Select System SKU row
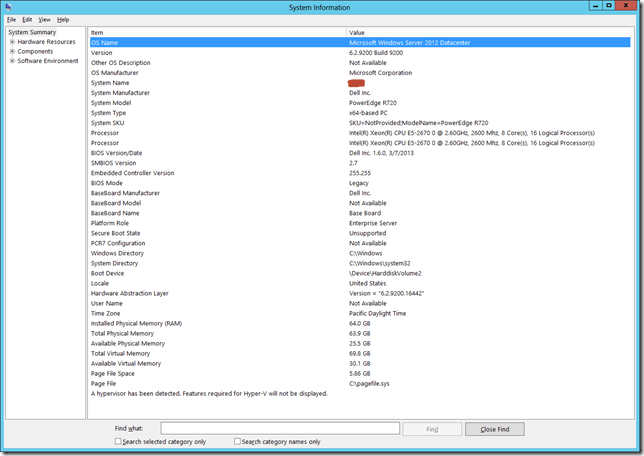This screenshot has width=644, height=456. (360, 123)
